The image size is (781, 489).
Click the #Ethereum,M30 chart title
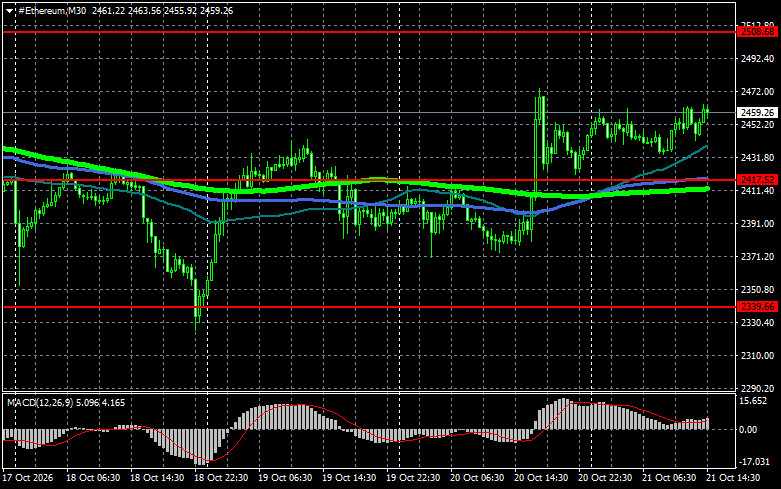[52, 10]
